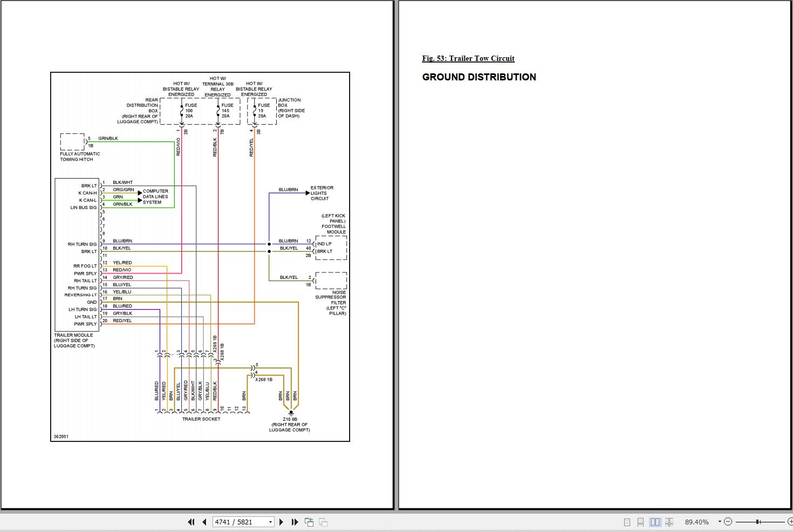Go to the next page
Image resolution: width=793 pixels, height=532 pixels.
click(281, 522)
